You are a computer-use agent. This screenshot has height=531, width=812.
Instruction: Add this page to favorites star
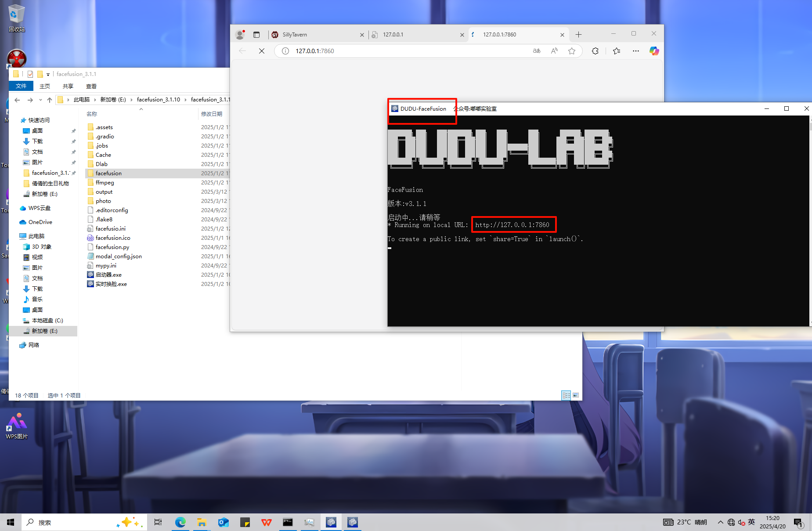[x=572, y=51]
